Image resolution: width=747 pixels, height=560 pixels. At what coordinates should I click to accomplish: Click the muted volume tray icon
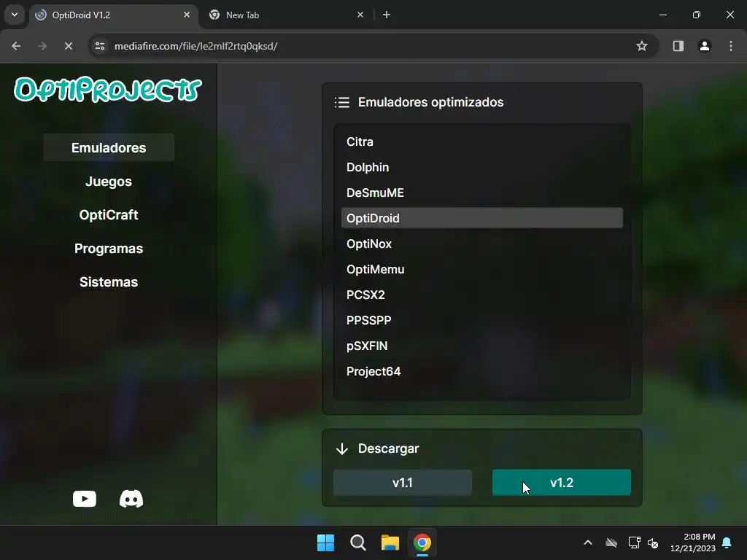click(653, 542)
